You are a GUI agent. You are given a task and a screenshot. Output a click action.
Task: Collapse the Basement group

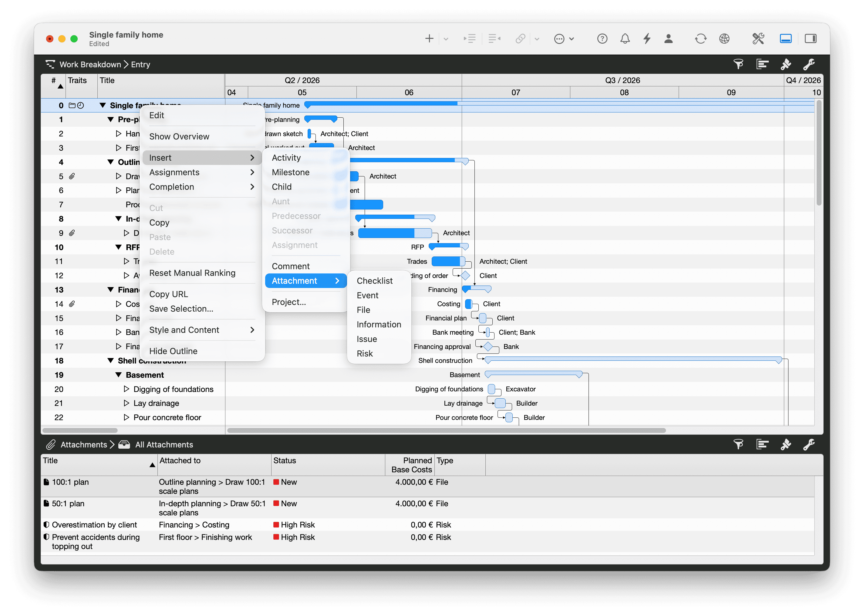[x=118, y=375]
